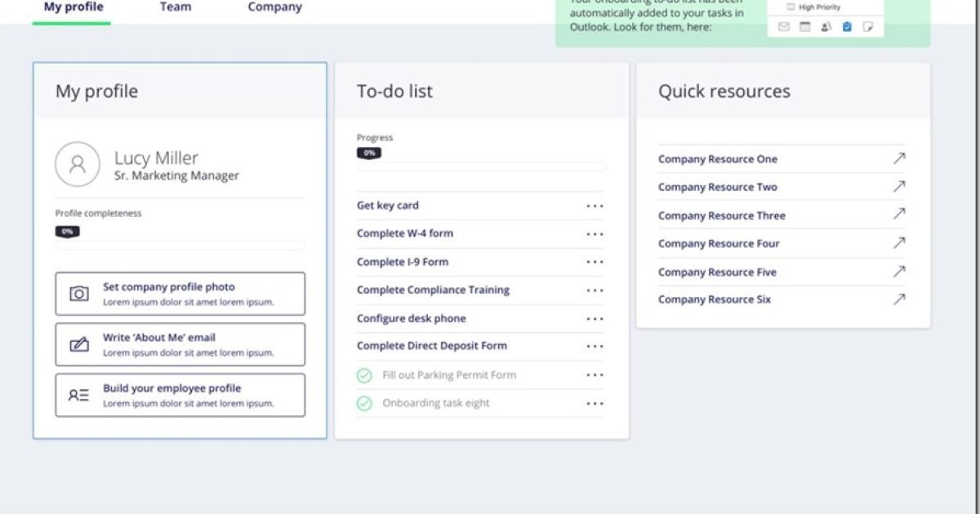Select the Complete Compliance Training task

pyautogui.click(x=433, y=290)
